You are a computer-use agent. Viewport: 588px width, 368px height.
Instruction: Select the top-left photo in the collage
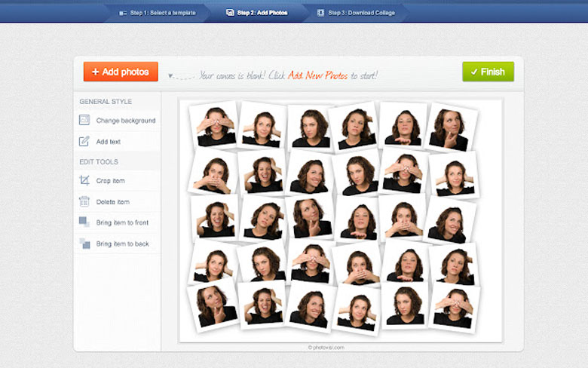point(213,124)
